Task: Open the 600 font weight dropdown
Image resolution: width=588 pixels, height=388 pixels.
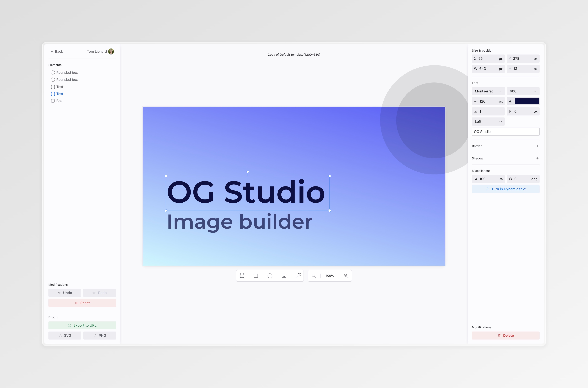Action: point(523,91)
